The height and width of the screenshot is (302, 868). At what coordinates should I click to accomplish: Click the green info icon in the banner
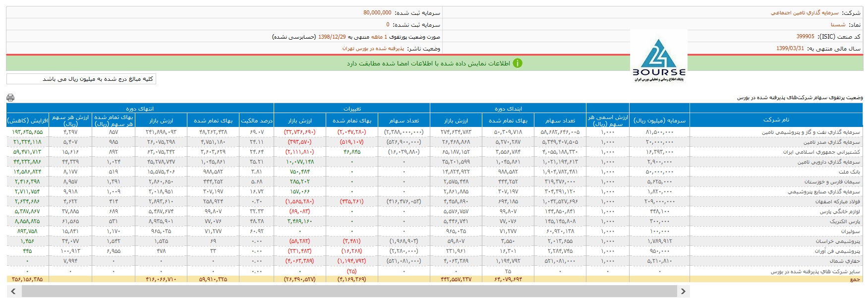(x=518, y=63)
